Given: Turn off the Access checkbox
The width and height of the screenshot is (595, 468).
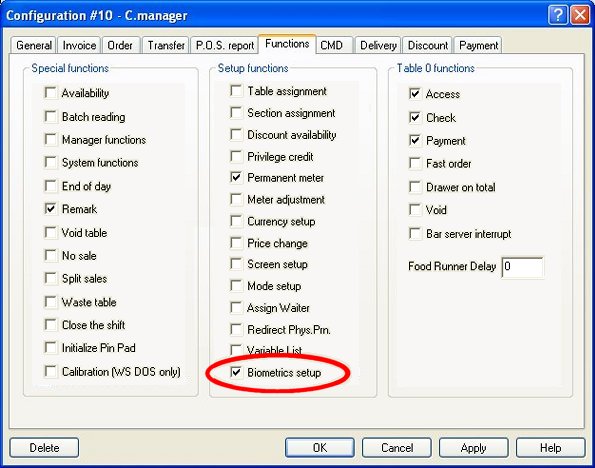Looking at the screenshot, I should (415, 94).
